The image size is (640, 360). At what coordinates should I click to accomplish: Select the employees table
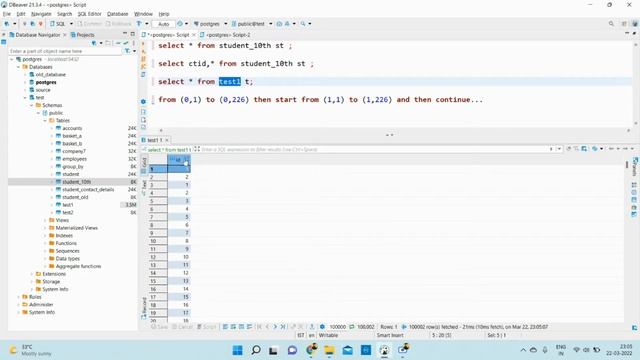pyautogui.click(x=74, y=159)
